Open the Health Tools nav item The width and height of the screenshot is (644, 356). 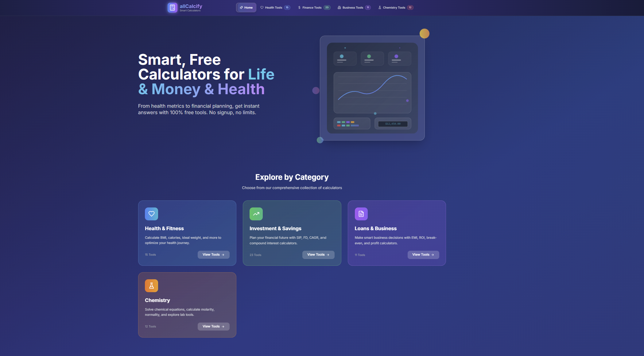(275, 8)
